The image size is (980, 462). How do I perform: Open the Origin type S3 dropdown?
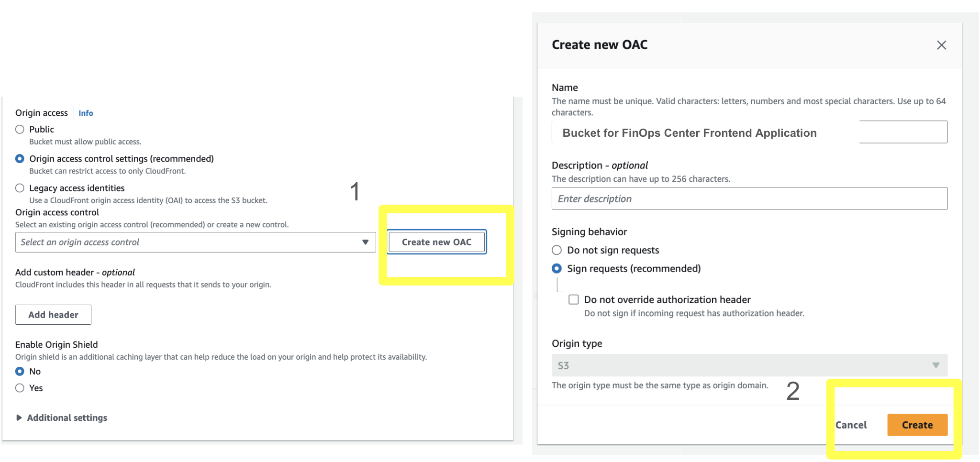(x=749, y=365)
